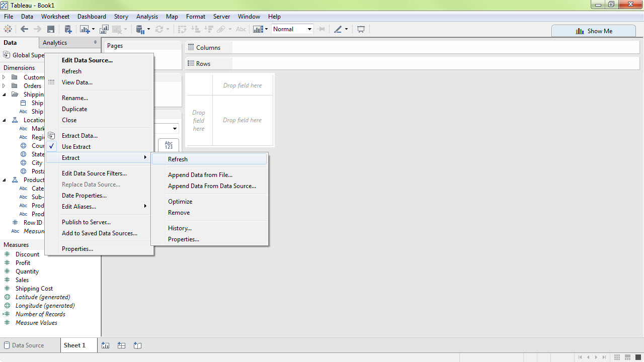
Task: Select the Profit measure
Action: (x=23, y=263)
